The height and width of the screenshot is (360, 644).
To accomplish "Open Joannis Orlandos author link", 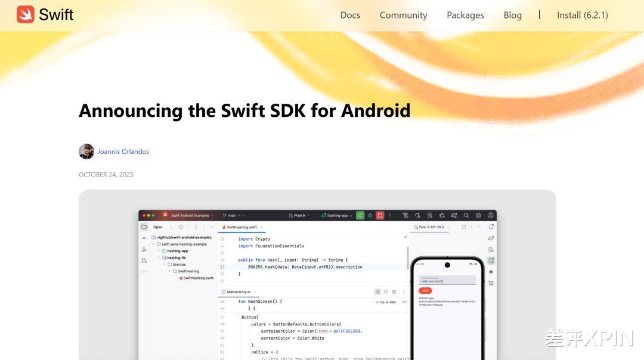I will (x=123, y=151).
